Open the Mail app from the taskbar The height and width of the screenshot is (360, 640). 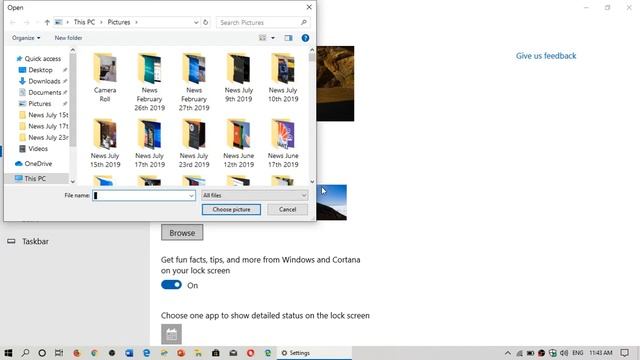click(233, 353)
